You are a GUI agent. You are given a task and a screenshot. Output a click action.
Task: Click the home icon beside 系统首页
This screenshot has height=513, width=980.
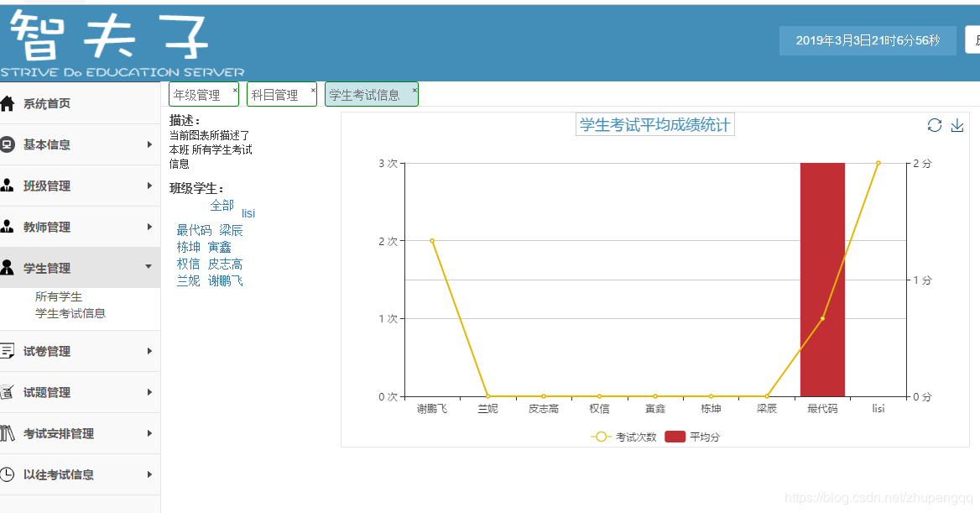pos(8,103)
